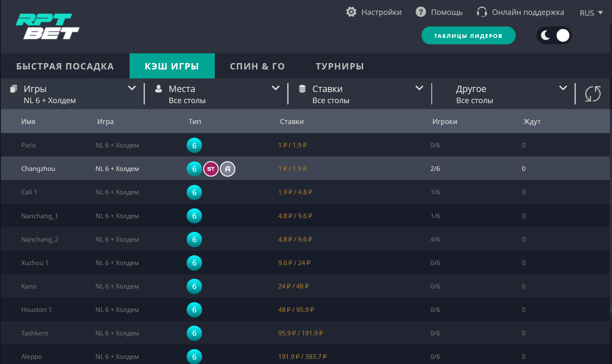
Task: Click the ST badge on Changzhou table
Action: point(211,169)
